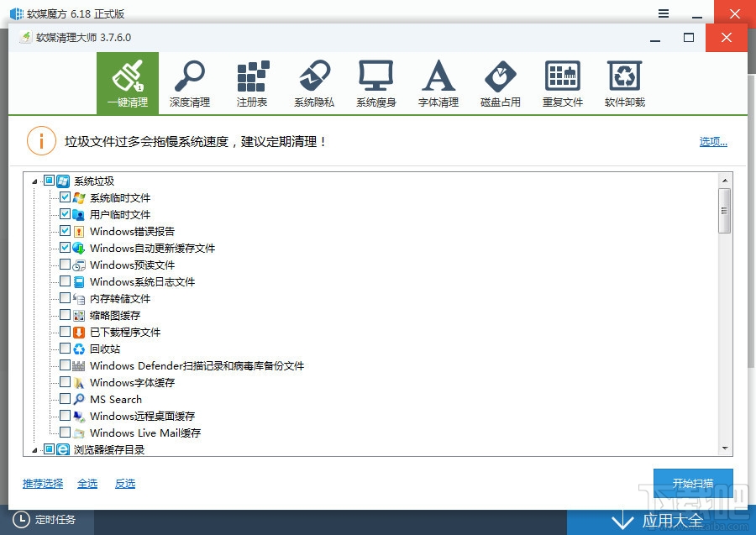Screen dimensions: 756x535
Task: Toggle the 系统垃圾 group checkbox
Action: coord(50,181)
